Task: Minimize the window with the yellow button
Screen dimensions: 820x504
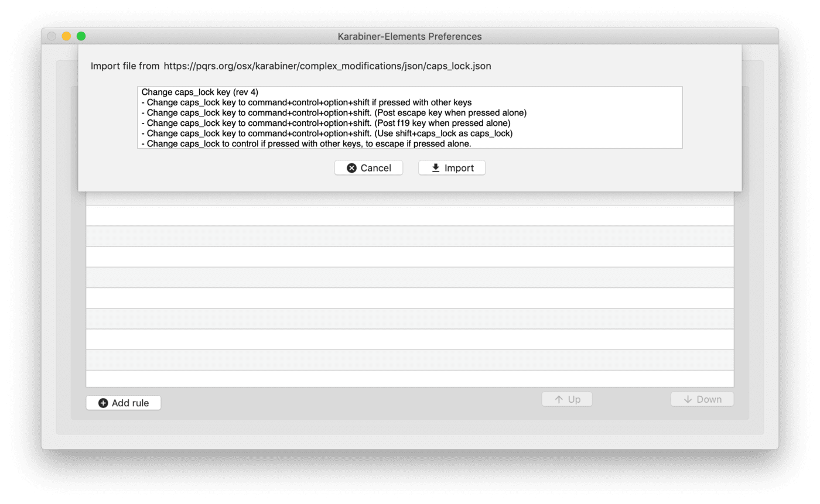Action: (66, 36)
